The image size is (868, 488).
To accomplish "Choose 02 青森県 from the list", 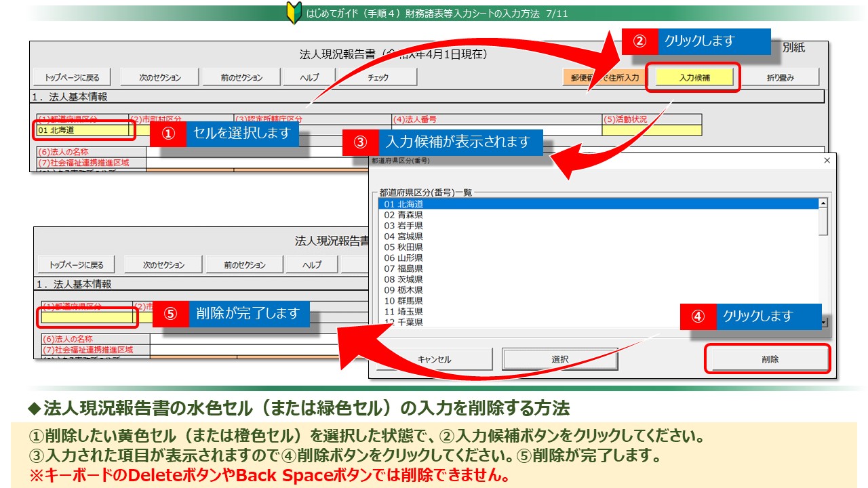I will 403,215.
